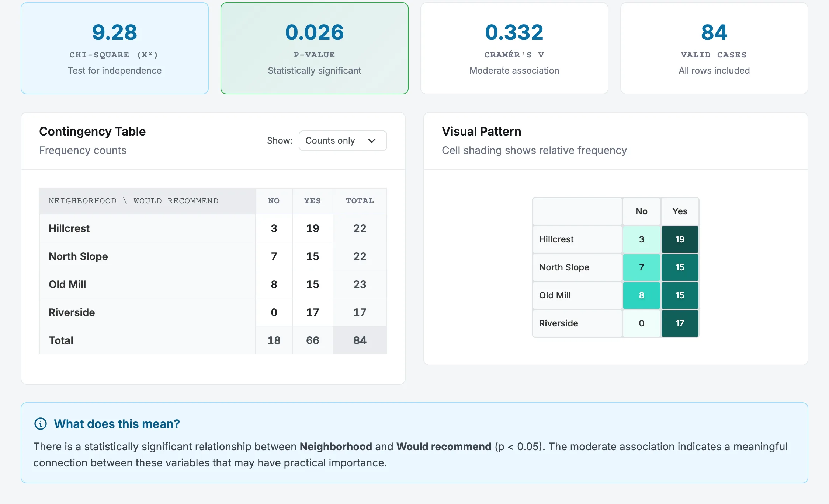Click the heatmap Riverside 'No' cell 0
The height and width of the screenshot is (504, 829).
tap(642, 323)
